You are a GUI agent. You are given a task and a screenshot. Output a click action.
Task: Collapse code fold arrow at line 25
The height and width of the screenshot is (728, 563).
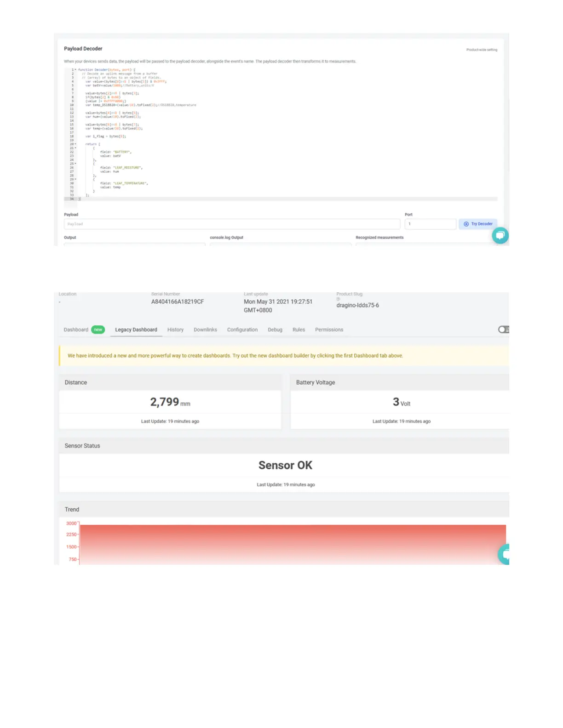pyautogui.click(x=75, y=164)
